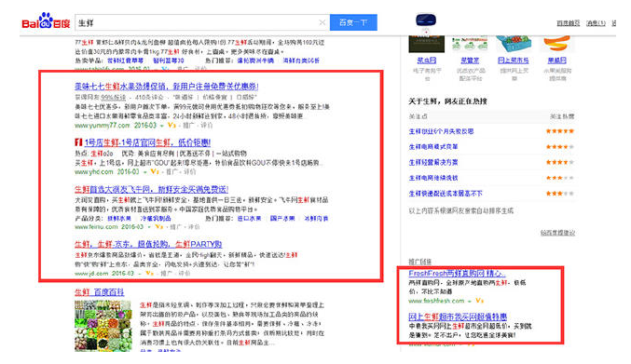
Task: Expand the arrow after www.freshfresh.com
Action: 470,301
